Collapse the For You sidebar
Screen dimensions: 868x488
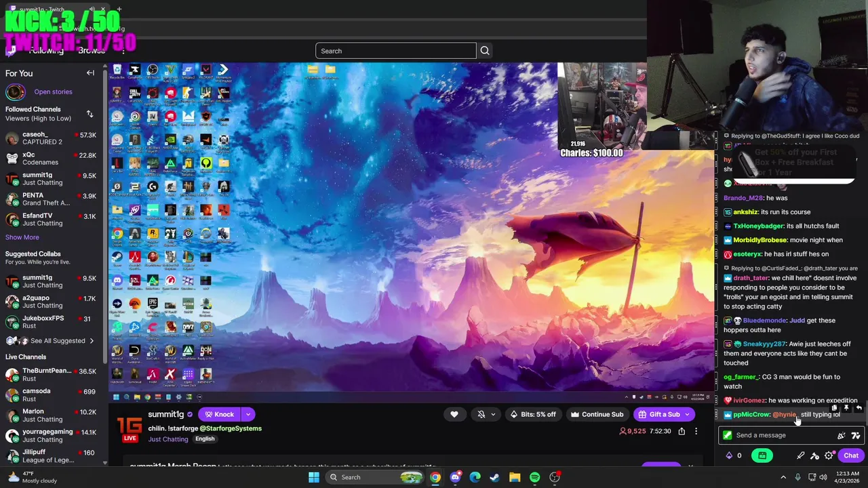click(90, 73)
